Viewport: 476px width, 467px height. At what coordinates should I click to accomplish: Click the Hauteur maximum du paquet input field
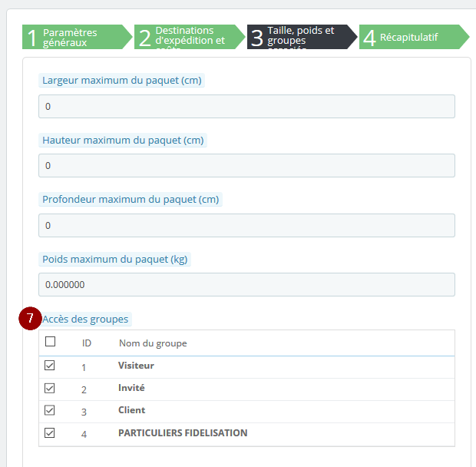click(x=246, y=165)
